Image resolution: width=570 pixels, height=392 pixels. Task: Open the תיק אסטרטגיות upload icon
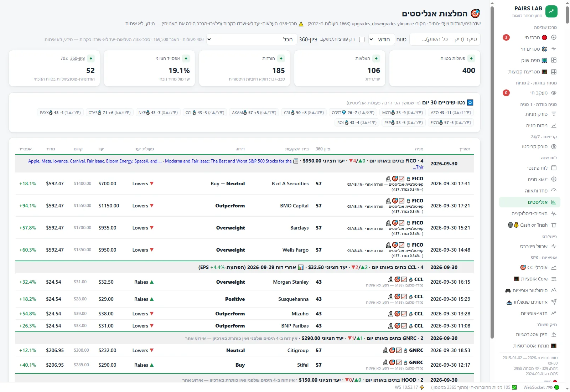point(554,334)
